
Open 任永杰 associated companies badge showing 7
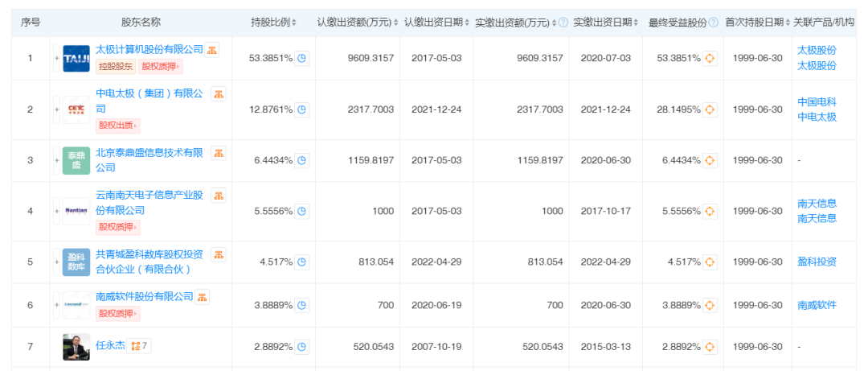tap(139, 347)
